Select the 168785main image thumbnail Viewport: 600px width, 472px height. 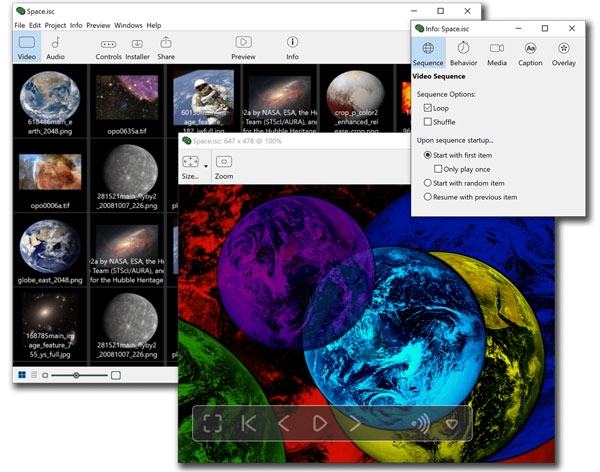coord(50,325)
